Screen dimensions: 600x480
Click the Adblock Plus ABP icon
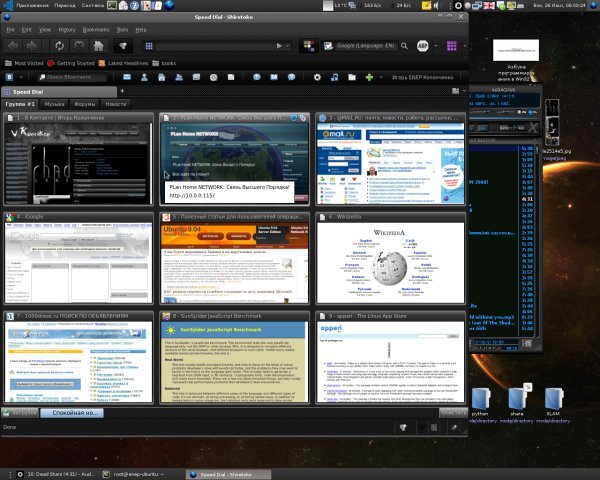point(423,46)
